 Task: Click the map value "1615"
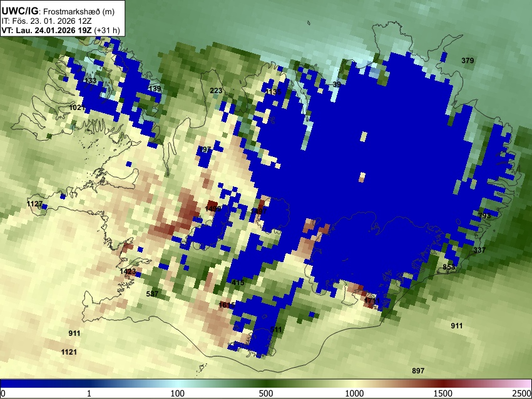[x=227, y=305]
